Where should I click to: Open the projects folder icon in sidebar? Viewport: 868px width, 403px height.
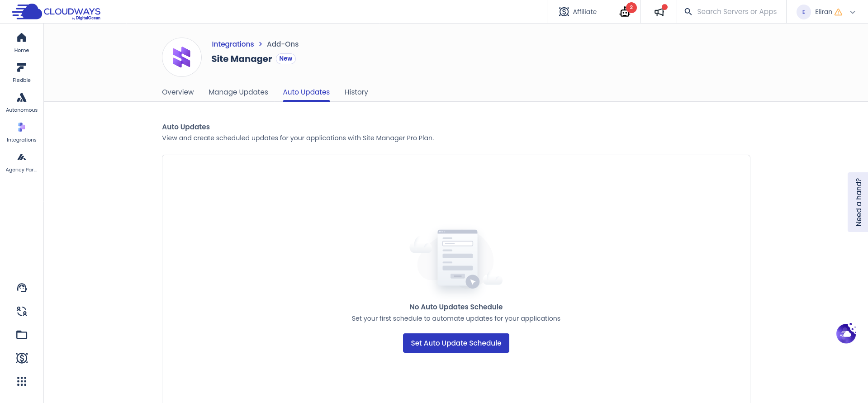(22, 335)
